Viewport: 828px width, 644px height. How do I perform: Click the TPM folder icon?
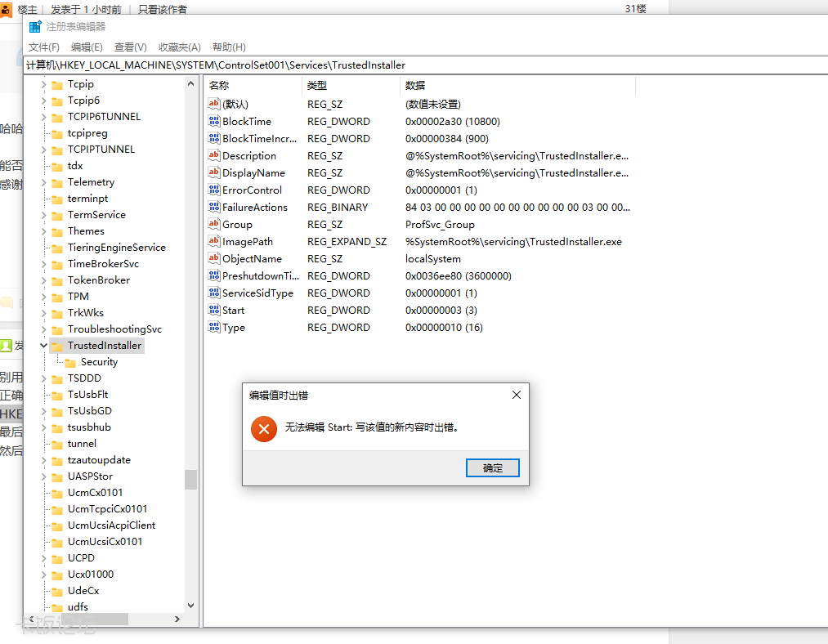[x=57, y=297]
